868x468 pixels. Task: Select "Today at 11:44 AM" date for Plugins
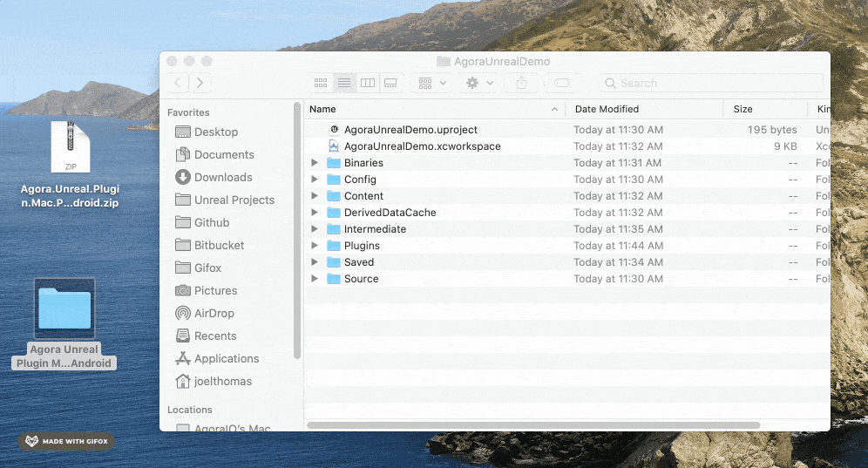(618, 246)
